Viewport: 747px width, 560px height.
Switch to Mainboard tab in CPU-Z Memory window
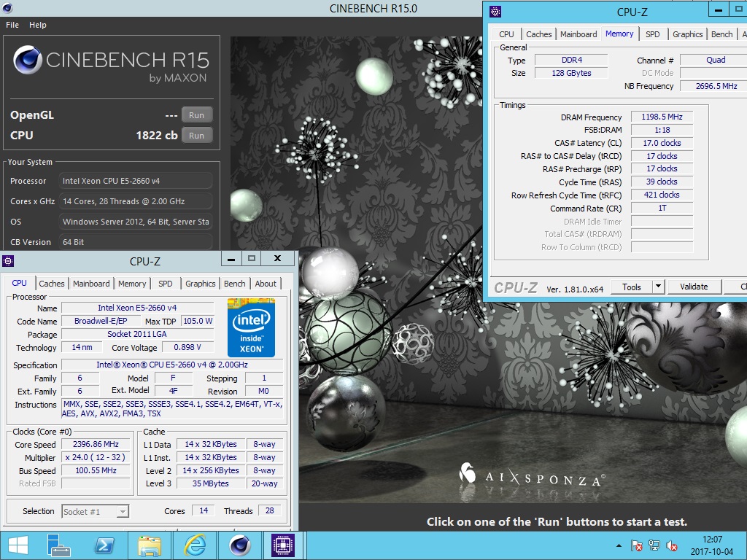coord(578,34)
